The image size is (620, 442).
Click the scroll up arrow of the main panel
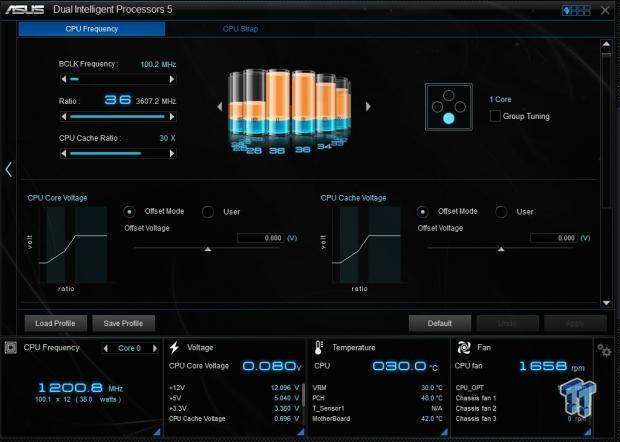click(606, 44)
